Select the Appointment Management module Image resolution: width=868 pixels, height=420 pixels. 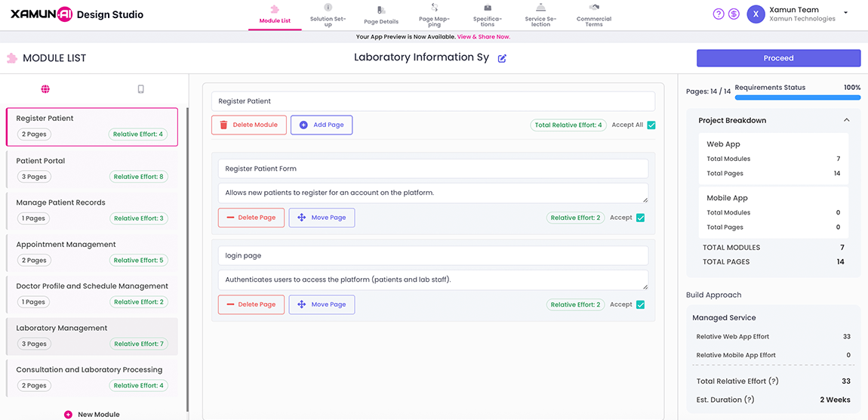point(92,252)
